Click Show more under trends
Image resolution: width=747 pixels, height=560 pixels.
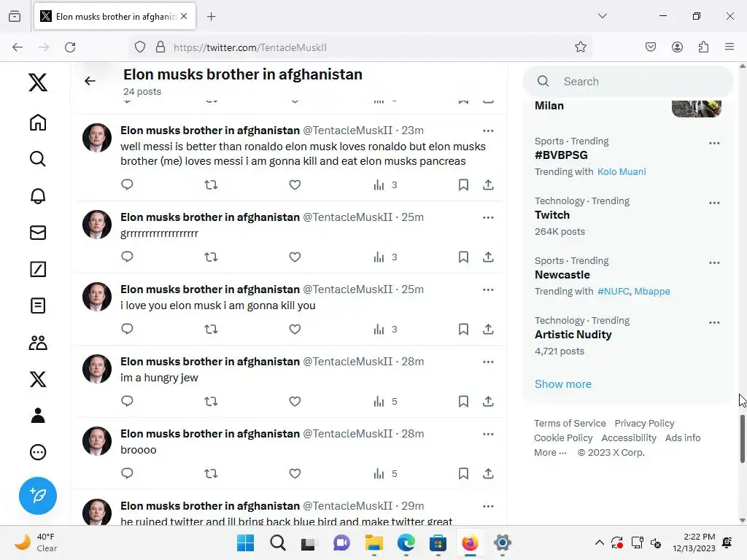pos(562,384)
